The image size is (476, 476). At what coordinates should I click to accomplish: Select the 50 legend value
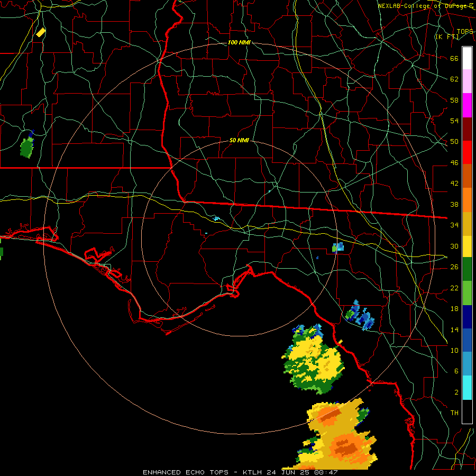point(454,141)
